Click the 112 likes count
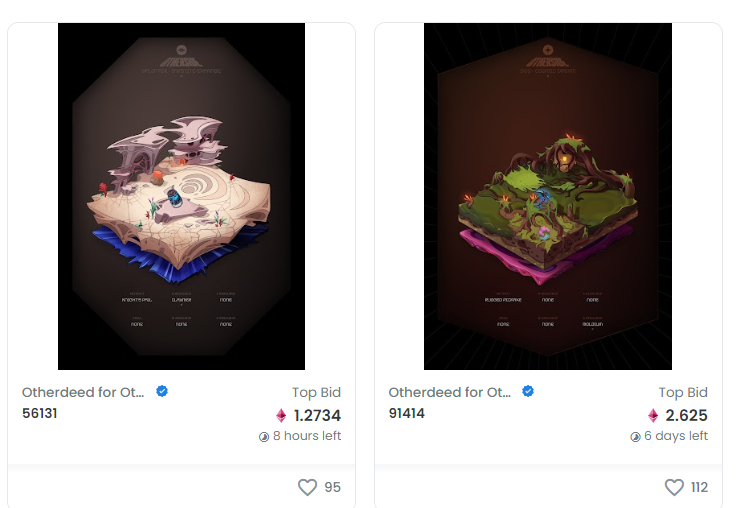Viewport: 741px width, 508px height. [699, 487]
